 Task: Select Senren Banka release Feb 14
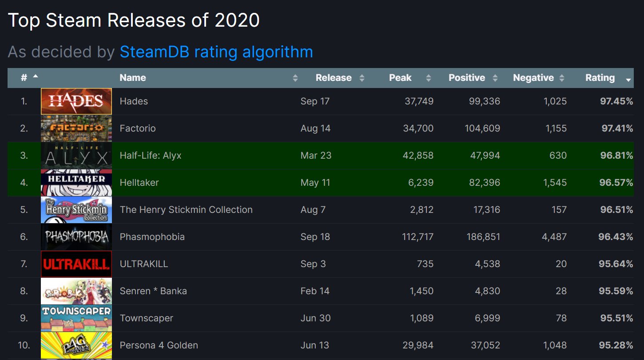(x=315, y=291)
